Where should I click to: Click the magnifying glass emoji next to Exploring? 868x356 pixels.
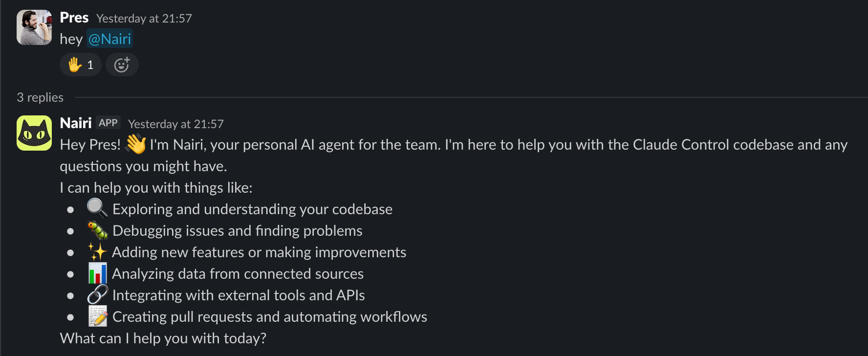tap(96, 209)
